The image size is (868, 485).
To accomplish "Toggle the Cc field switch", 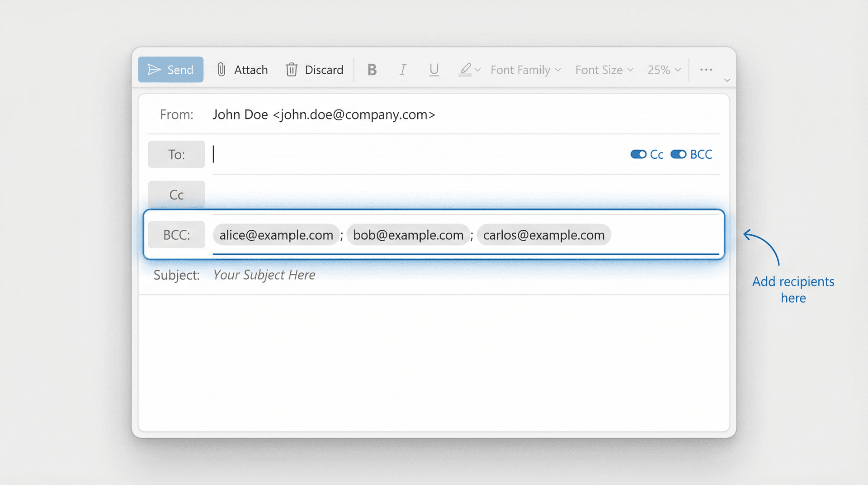I will click(x=638, y=154).
